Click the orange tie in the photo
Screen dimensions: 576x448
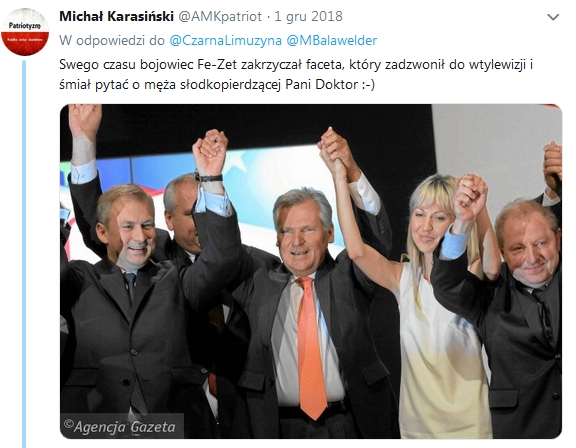click(x=311, y=347)
